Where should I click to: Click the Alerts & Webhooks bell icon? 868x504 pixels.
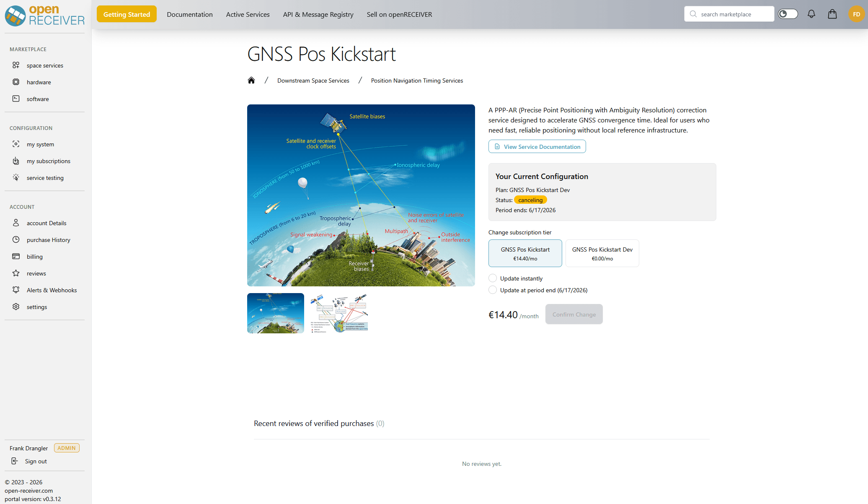[x=16, y=290]
